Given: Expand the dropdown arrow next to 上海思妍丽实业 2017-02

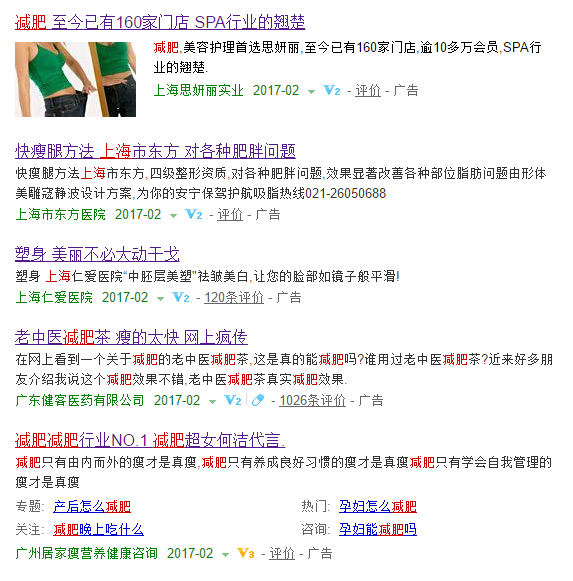Looking at the screenshot, I should pyautogui.click(x=311, y=92).
